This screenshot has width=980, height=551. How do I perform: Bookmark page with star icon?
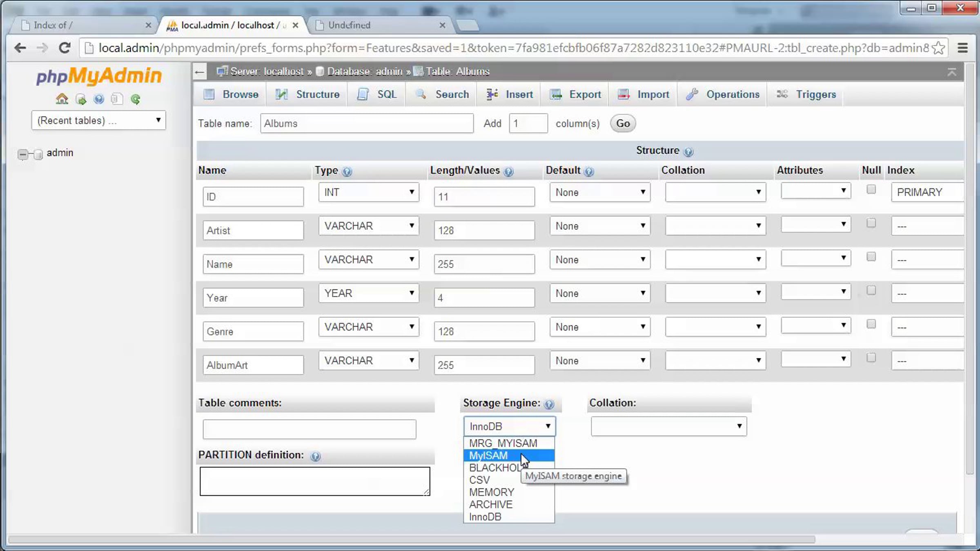point(938,48)
